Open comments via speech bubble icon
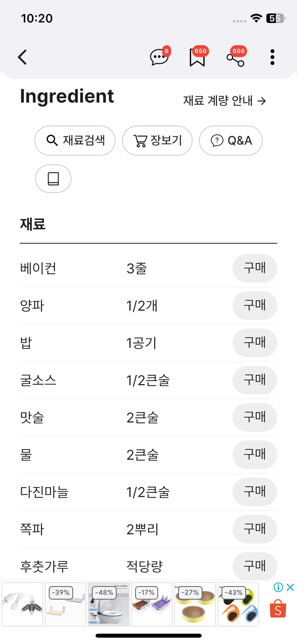The image size is (297, 644). click(159, 57)
